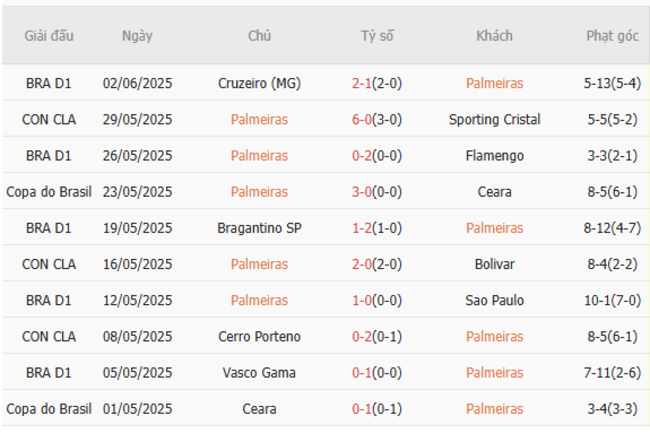Image resolution: width=650 pixels, height=433 pixels.
Task: Click the Flamengo team name
Action: pyautogui.click(x=494, y=156)
